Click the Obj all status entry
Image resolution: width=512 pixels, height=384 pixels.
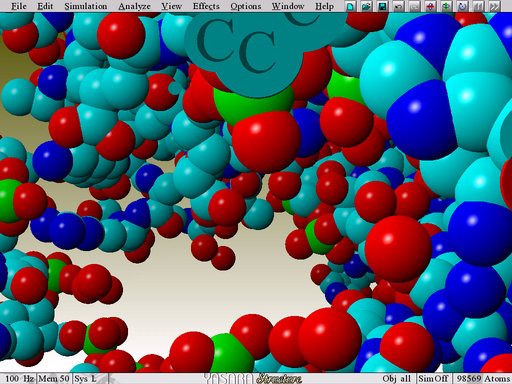[397, 379]
